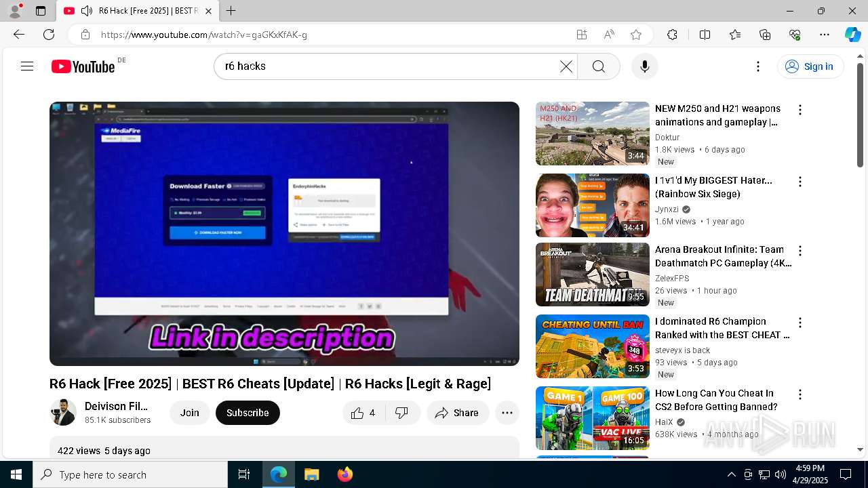
Task: Open the YouTube hamburger guide menu
Action: (27, 66)
